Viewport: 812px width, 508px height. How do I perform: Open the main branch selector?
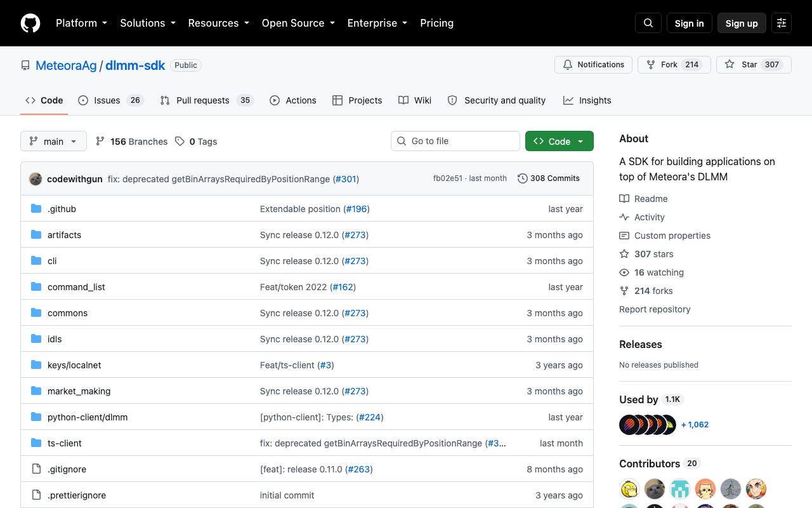coord(53,141)
